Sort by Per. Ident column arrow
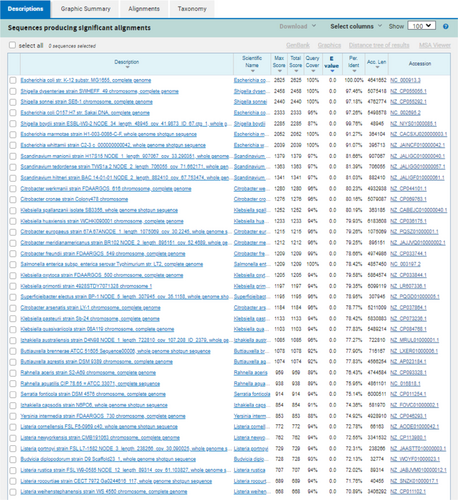Screen dimensions: 458x500 354,71
